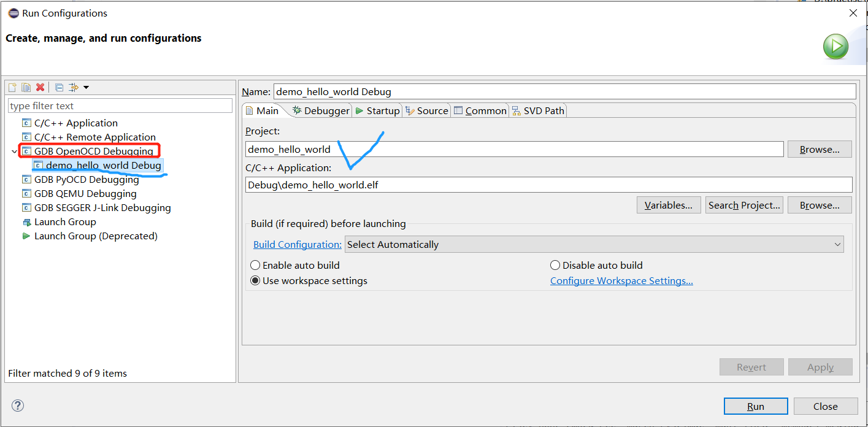Select the Disable auto build option
This screenshot has height=427, width=868.
point(555,266)
